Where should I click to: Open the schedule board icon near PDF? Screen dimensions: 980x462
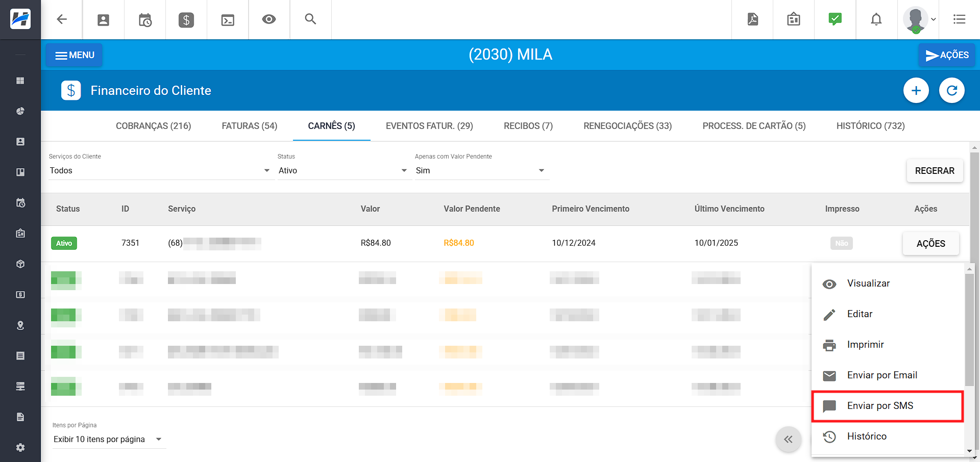click(794, 19)
